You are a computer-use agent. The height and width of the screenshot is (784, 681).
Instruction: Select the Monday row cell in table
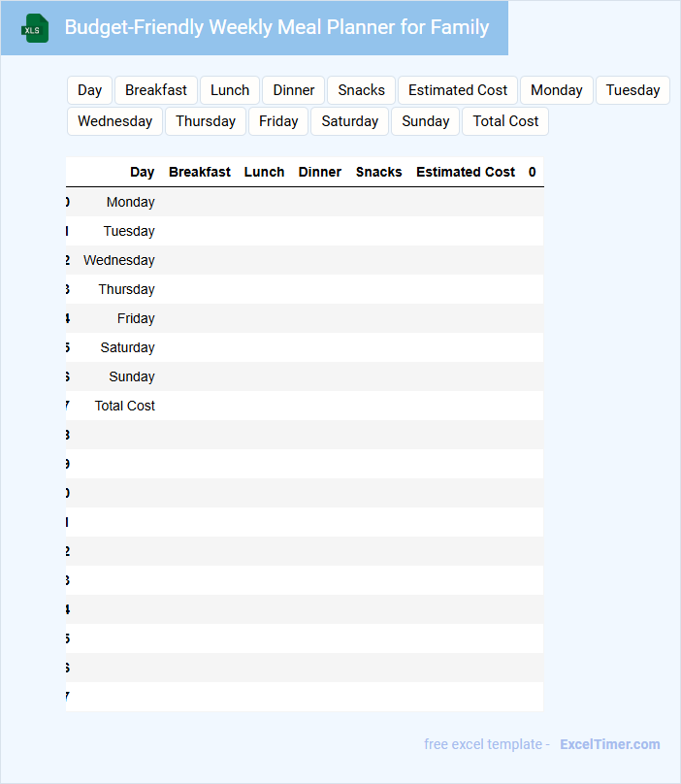point(131,202)
